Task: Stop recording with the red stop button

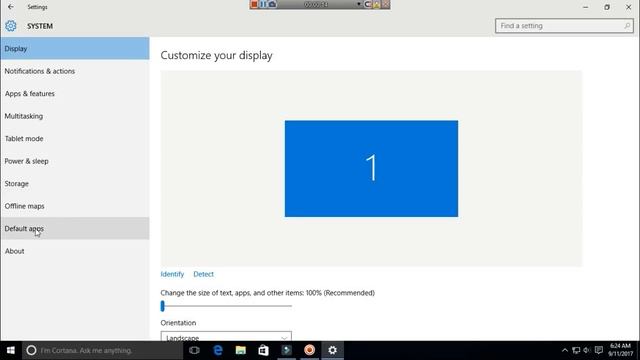Action: [254, 4]
